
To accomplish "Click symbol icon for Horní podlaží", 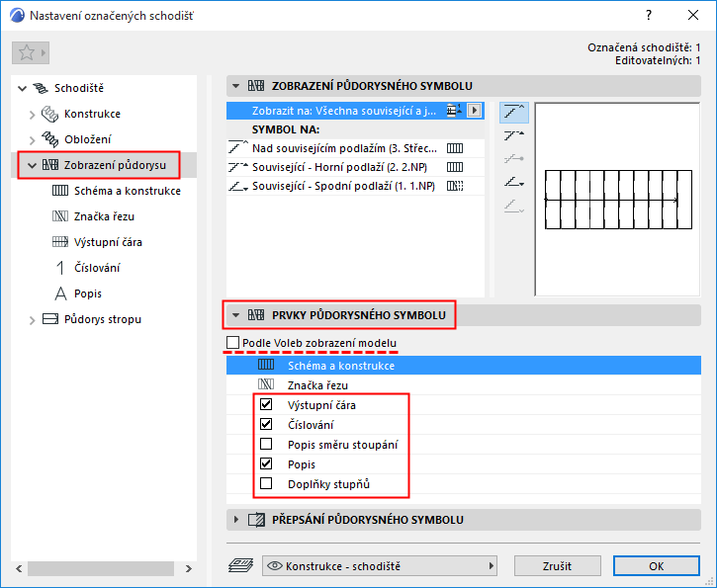I will [455, 167].
